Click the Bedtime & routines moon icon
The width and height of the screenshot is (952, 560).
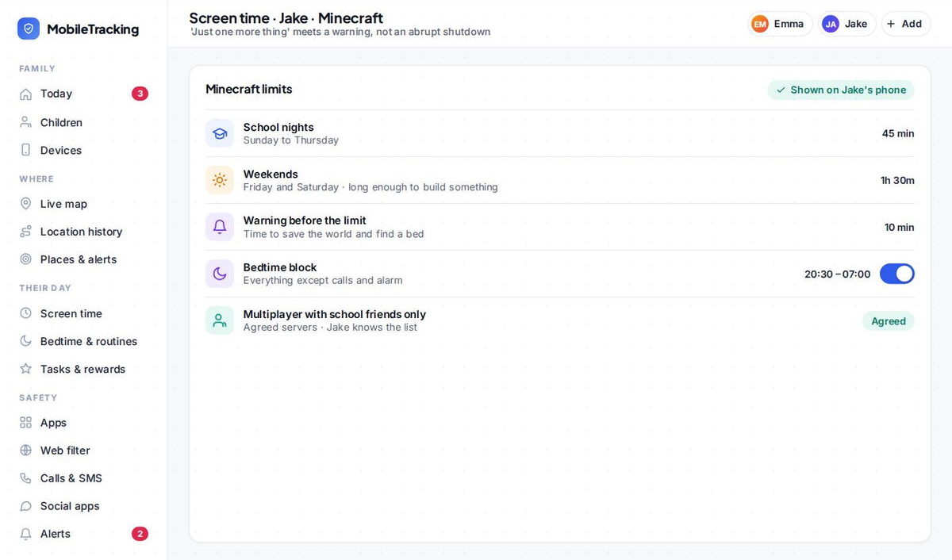[26, 341]
